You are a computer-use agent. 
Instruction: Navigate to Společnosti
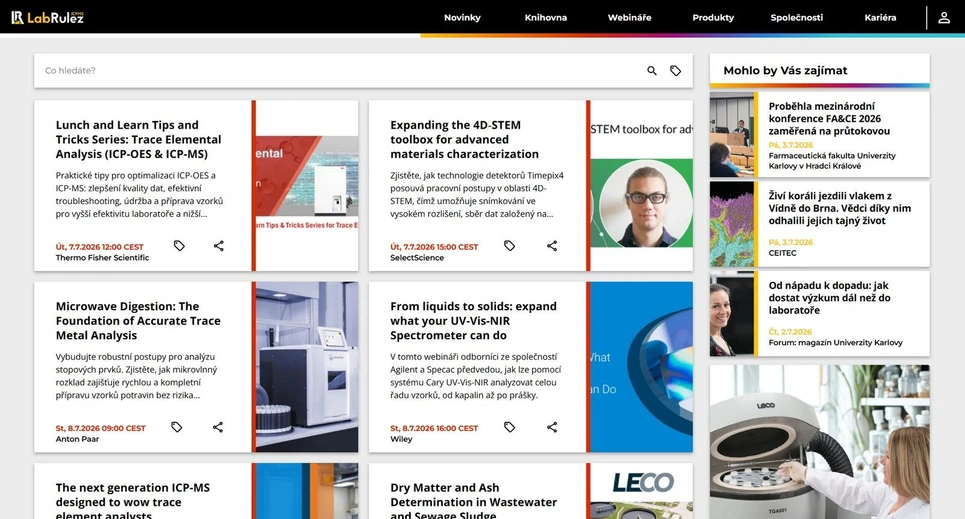coord(797,17)
